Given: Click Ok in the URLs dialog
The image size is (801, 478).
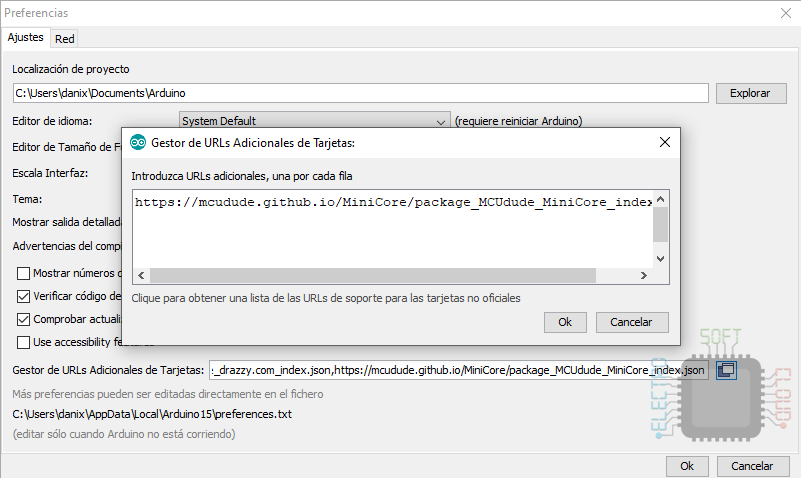Looking at the screenshot, I should click(x=565, y=322).
